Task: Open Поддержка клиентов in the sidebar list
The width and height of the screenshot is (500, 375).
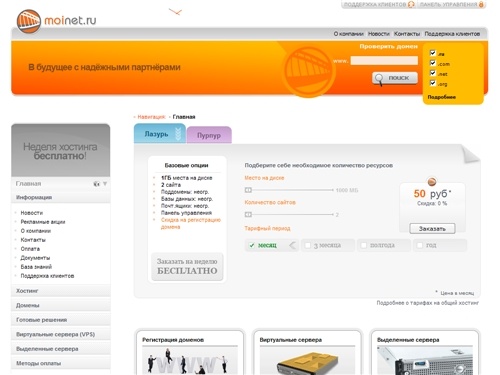Action: 47,276
